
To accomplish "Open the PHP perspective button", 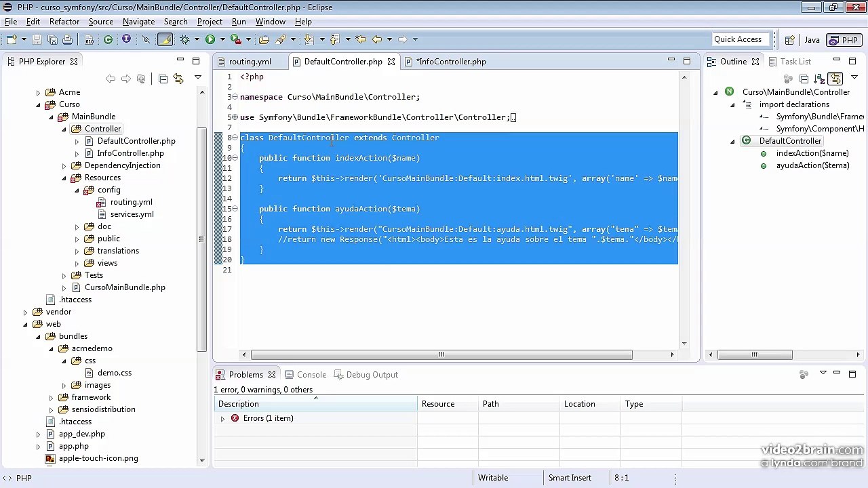I will click(x=844, y=40).
